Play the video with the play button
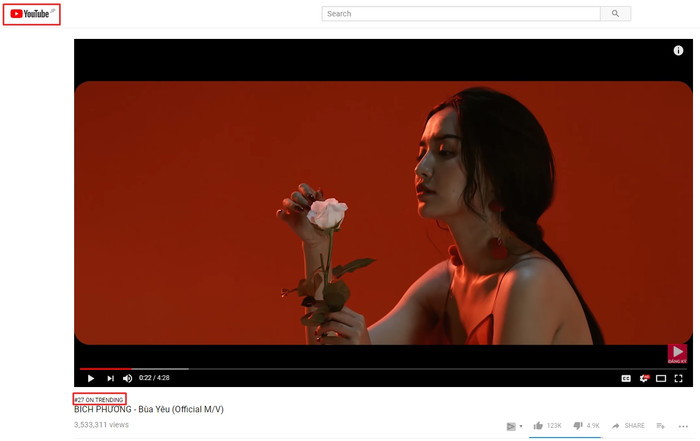Viewport: 700px width, 441px height. pyautogui.click(x=91, y=379)
